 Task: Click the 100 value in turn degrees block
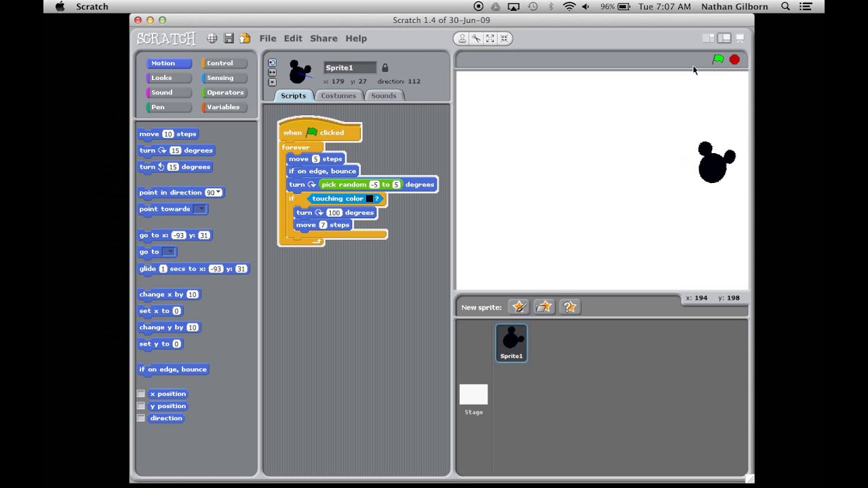pyautogui.click(x=334, y=213)
